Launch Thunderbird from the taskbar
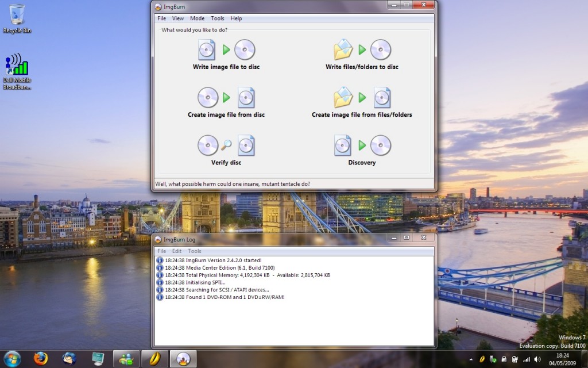The image size is (588, 368). (69, 359)
